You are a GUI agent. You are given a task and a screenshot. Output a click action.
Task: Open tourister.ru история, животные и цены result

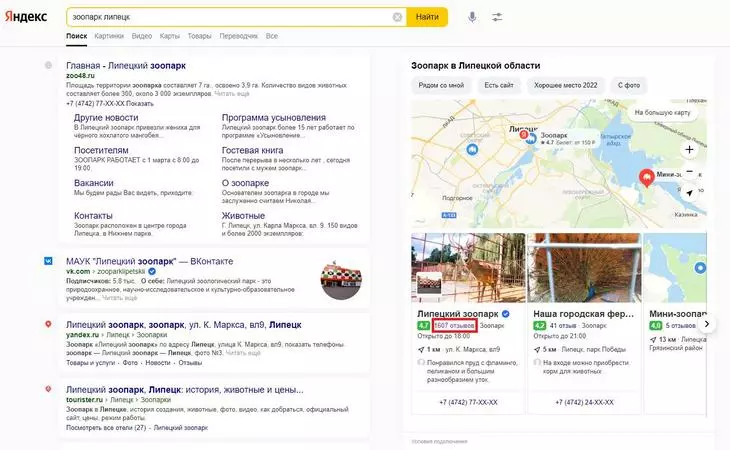pyautogui.click(x=184, y=390)
